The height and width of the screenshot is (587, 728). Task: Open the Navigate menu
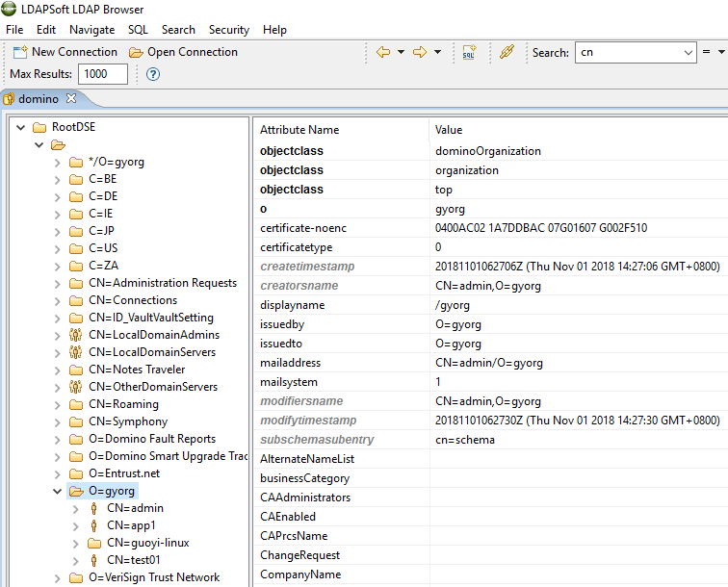pyautogui.click(x=91, y=30)
